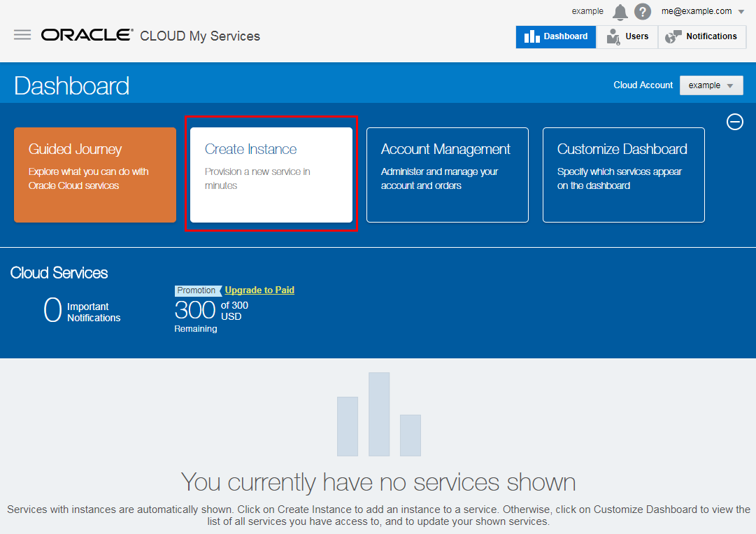Screen dimensions: 756x534
Task: Expand the example account selector near the bell
Action: tap(587, 11)
